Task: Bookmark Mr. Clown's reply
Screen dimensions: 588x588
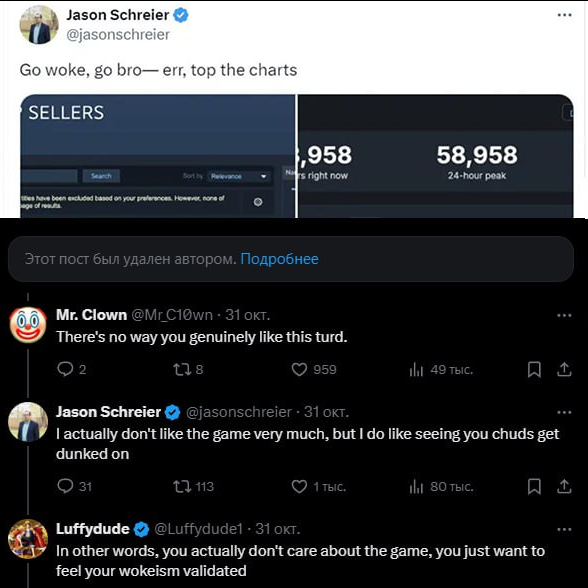Action: click(534, 369)
